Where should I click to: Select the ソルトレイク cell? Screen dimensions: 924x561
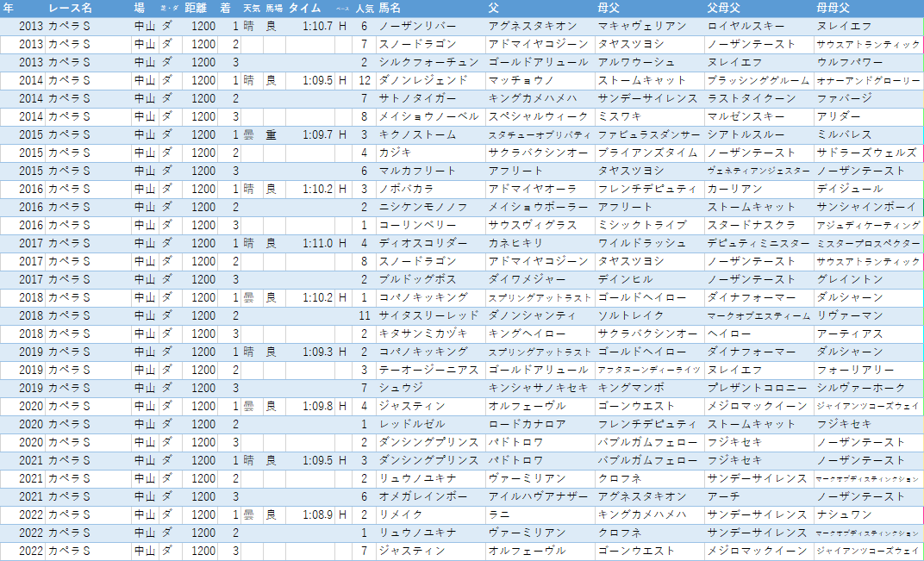tap(631, 316)
